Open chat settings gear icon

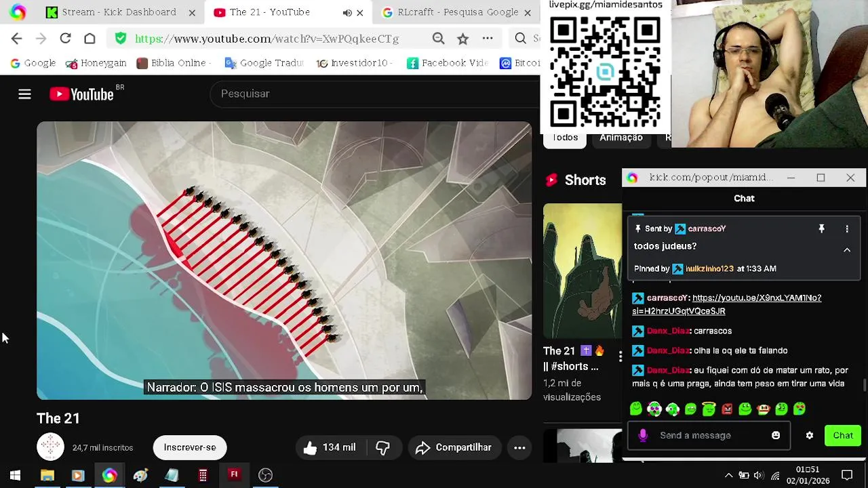point(810,435)
